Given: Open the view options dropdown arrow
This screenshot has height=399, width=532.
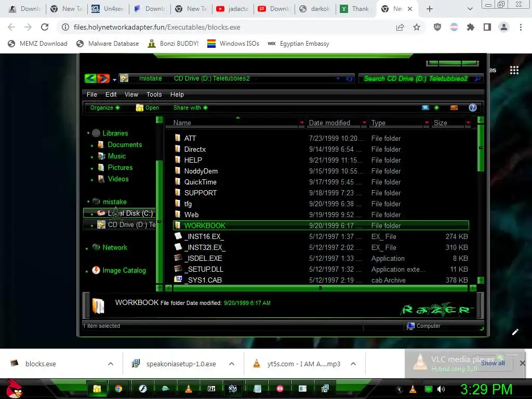Looking at the screenshot, I should (x=436, y=108).
